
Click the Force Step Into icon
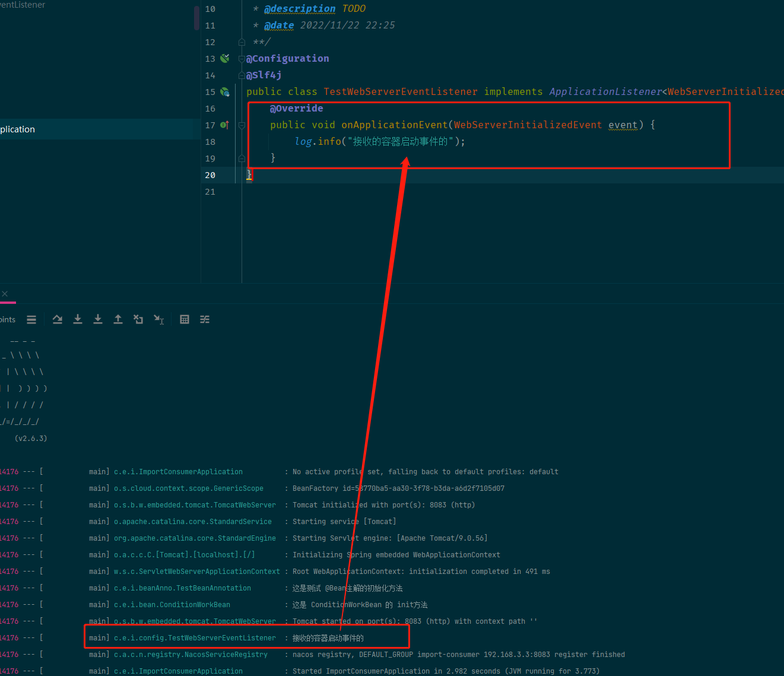click(98, 319)
